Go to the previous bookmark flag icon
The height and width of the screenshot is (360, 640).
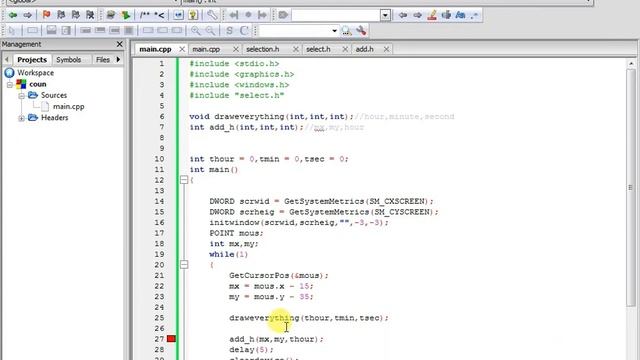click(61, 16)
